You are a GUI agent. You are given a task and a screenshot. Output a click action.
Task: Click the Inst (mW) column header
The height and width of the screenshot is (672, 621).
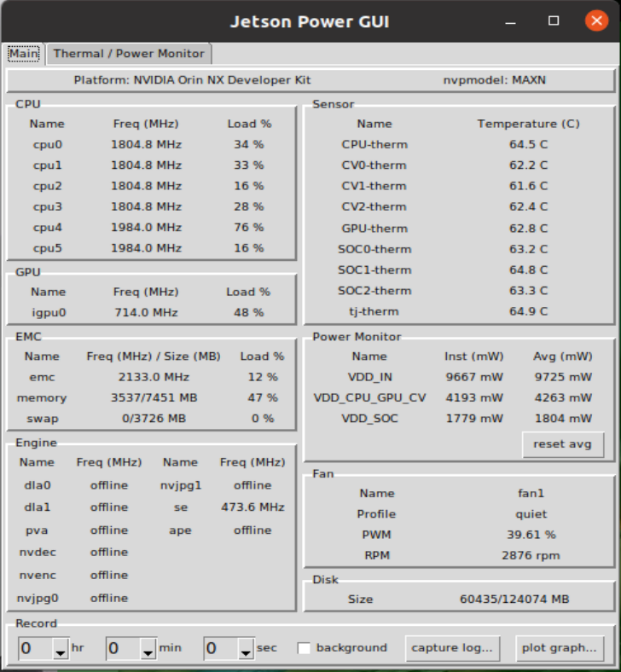[x=474, y=356]
